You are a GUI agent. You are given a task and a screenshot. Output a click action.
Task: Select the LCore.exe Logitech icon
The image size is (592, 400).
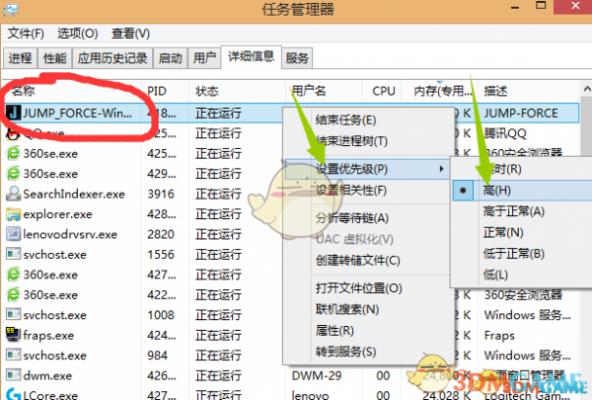coord(13,394)
